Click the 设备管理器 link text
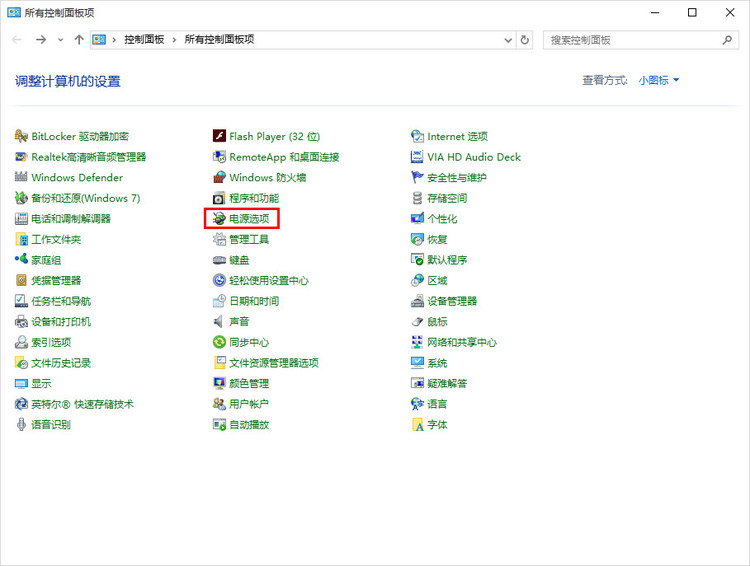This screenshot has width=750, height=566. 452,301
